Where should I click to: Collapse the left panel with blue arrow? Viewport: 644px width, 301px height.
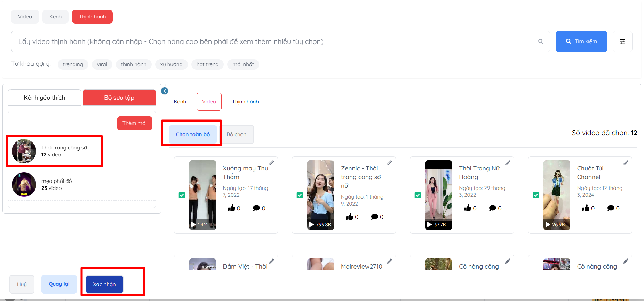tap(165, 91)
